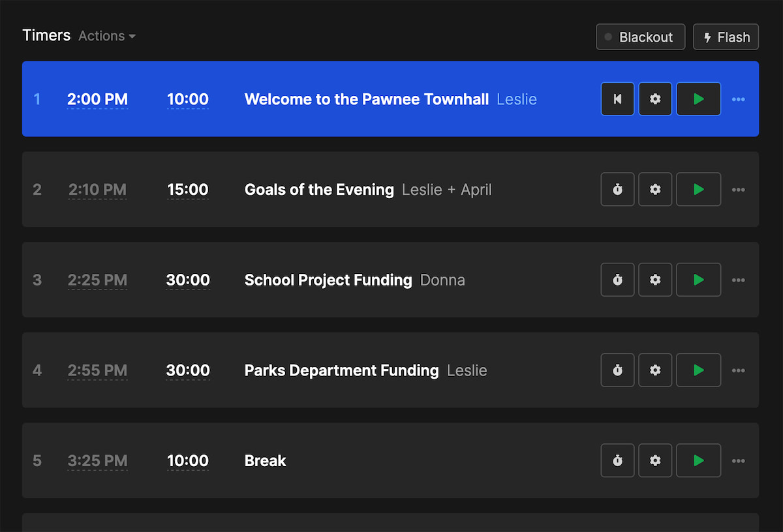The image size is (783, 532).
Task: Click the stopwatch icon on Goals of the Evening
Action: [617, 189]
